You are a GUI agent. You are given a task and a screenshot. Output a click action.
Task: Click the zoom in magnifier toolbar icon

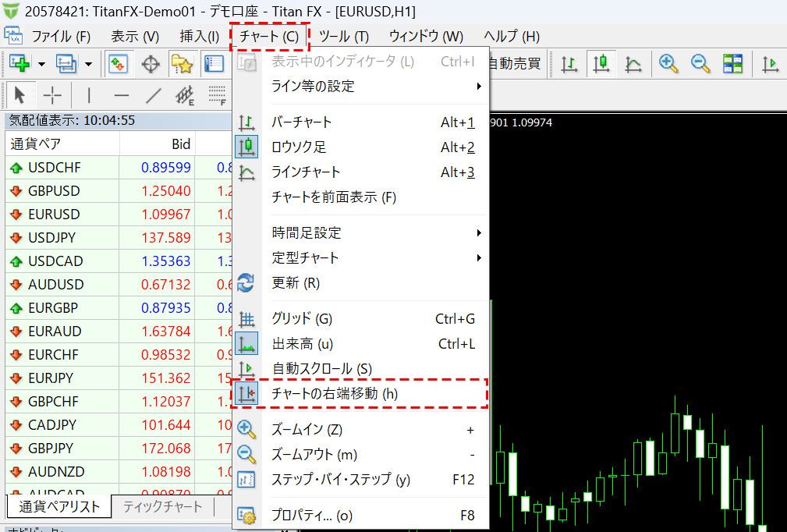668,63
